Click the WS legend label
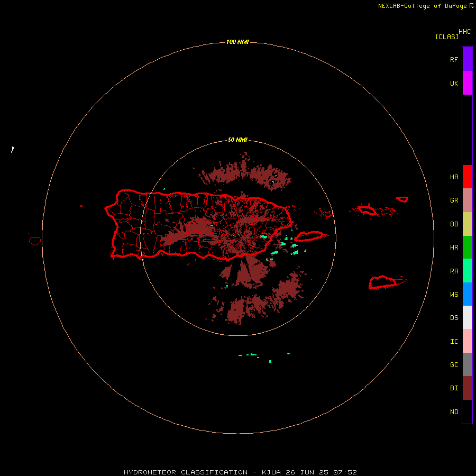Viewport: 476px width, 476px height. click(454, 295)
